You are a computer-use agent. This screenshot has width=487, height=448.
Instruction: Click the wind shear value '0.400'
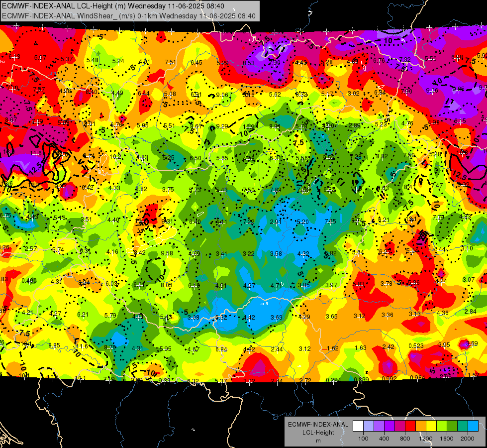(29, 281)
